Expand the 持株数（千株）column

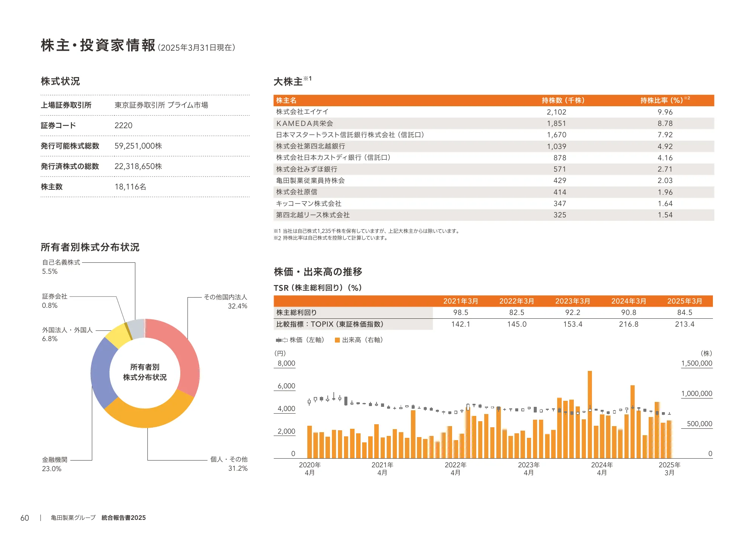click(x=563, y=100)
